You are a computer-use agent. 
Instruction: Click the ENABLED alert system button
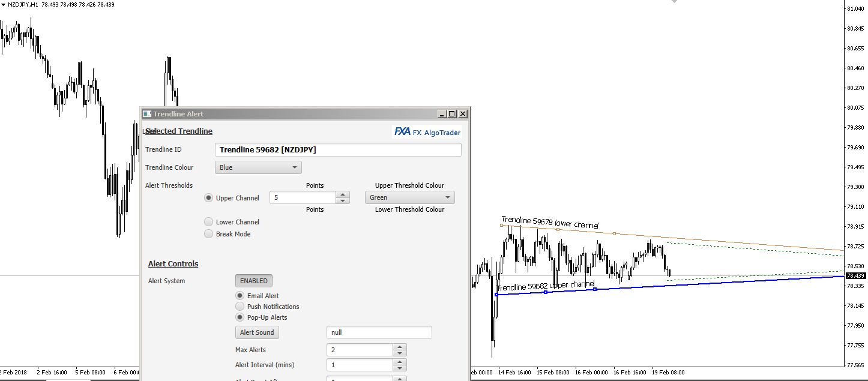coord(253,281)
